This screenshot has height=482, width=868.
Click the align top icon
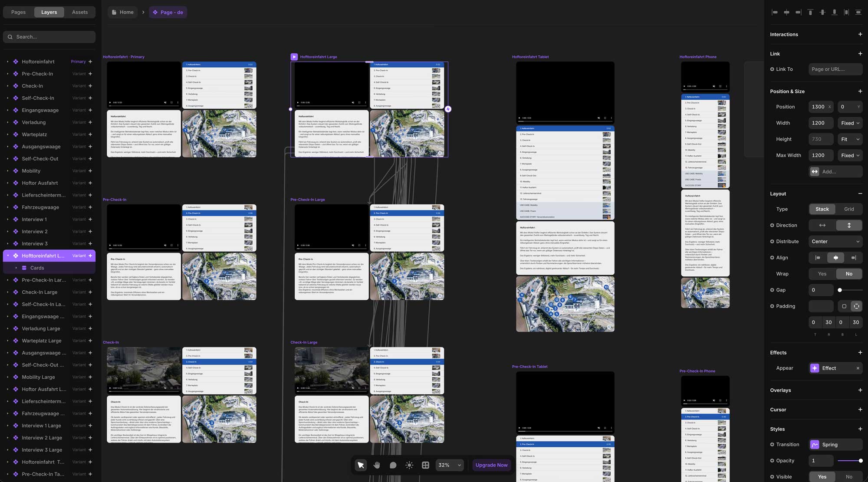point(810,12)
